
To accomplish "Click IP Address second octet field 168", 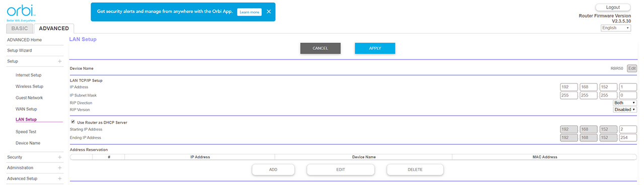I will click(x=588, y=87).
